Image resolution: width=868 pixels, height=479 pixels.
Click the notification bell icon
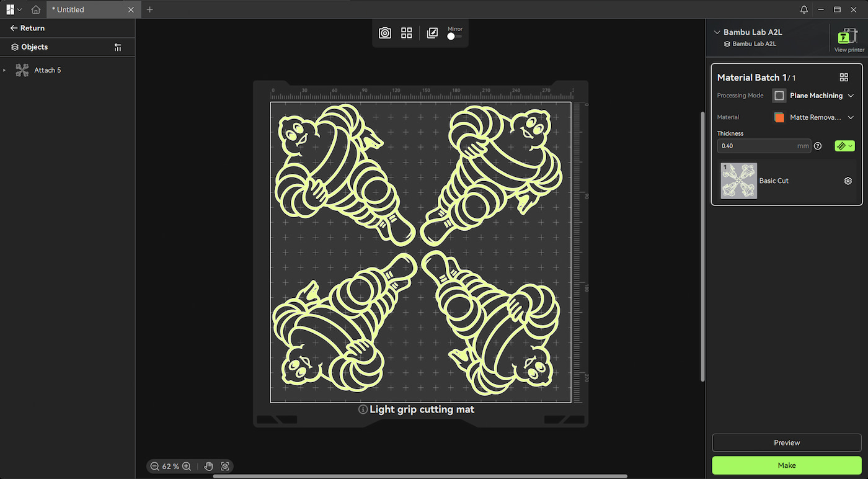pos(804,9)
